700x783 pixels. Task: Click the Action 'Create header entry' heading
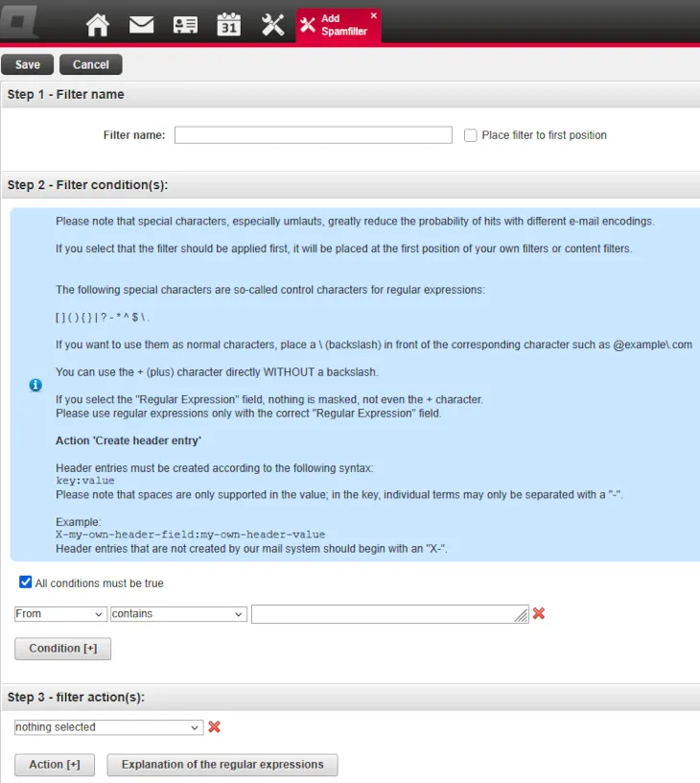[128, 440]
